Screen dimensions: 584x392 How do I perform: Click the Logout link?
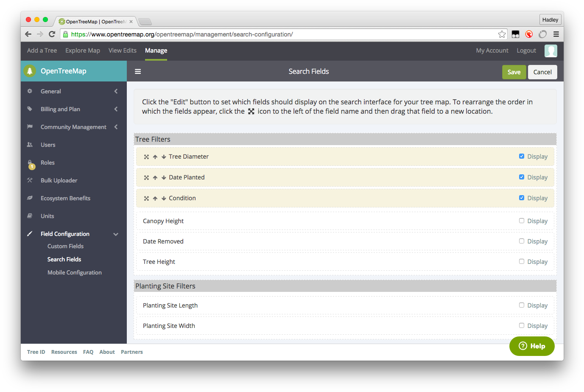click(526, 50)
